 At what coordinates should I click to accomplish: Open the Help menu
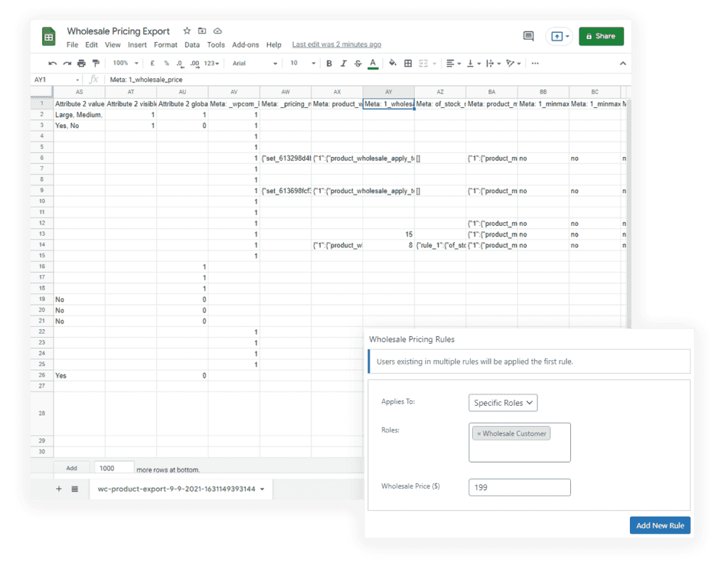click(274, 45)
